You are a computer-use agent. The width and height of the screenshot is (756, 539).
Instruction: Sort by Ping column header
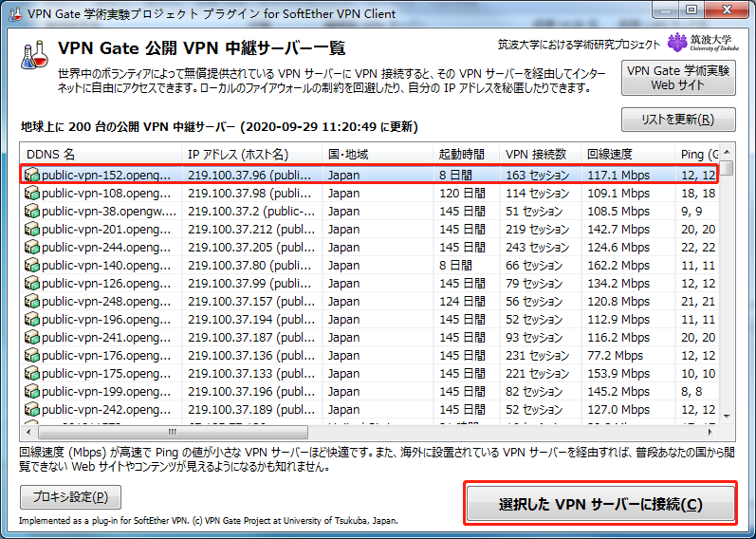click(697, 155)
